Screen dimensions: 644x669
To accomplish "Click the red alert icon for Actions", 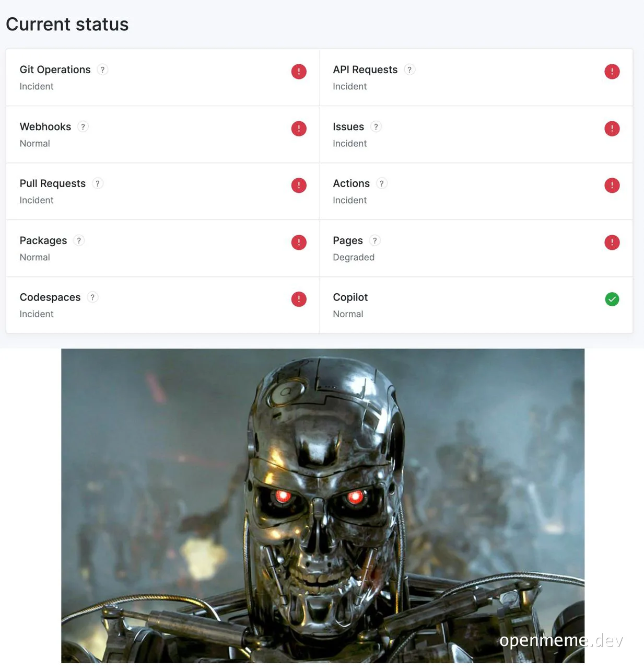I will (612, 186).
